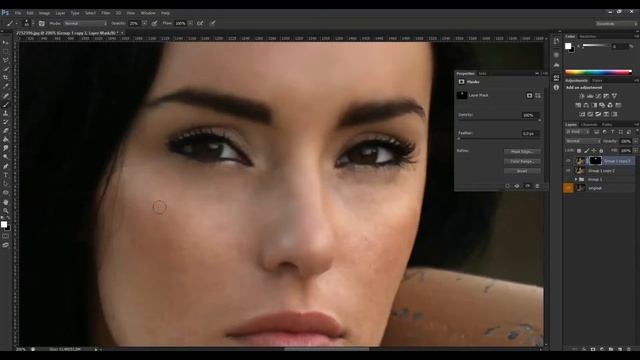The height and width of the screenshot is (360, 640).
Task: Switch to the Info tab in Properties panel
Action: (482, 73)
